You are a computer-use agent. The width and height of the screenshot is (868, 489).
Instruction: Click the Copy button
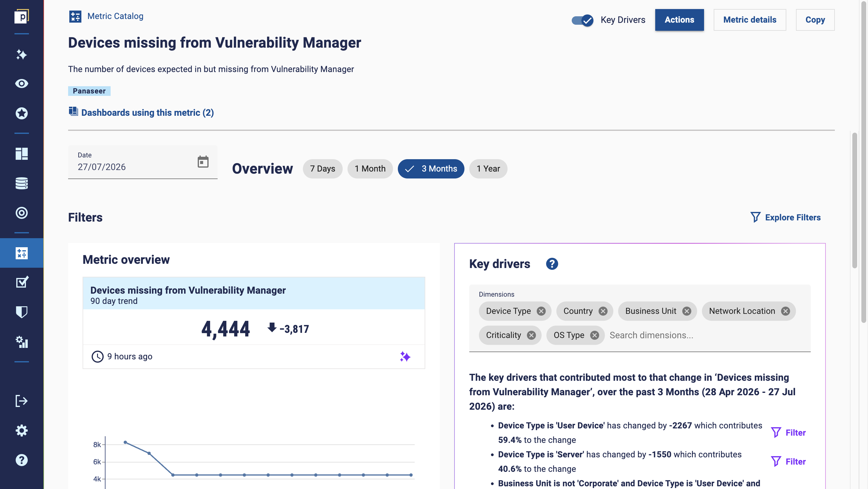815,20
